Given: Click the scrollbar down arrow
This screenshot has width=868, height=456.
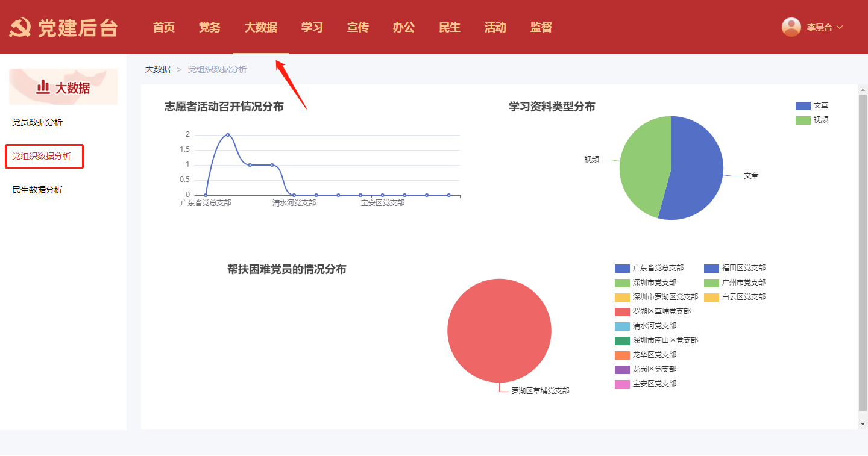Looking at the screenshot, I should coord(863,423).
